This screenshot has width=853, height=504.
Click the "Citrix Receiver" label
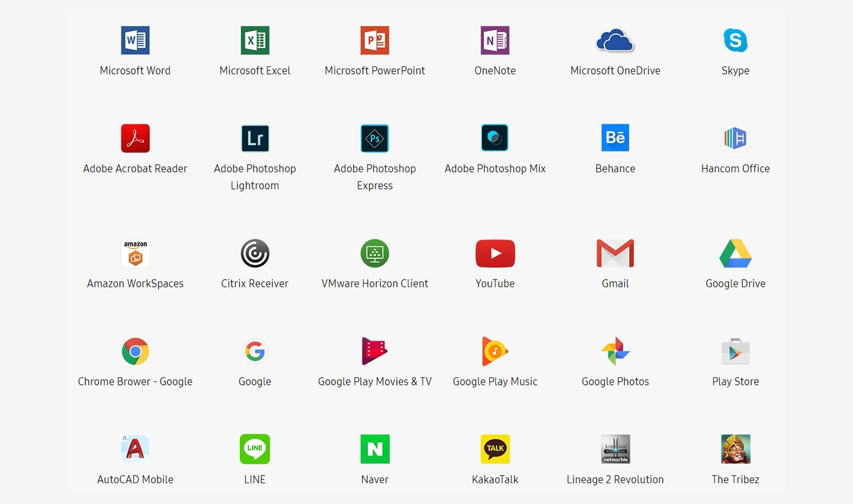click(255, 283)
